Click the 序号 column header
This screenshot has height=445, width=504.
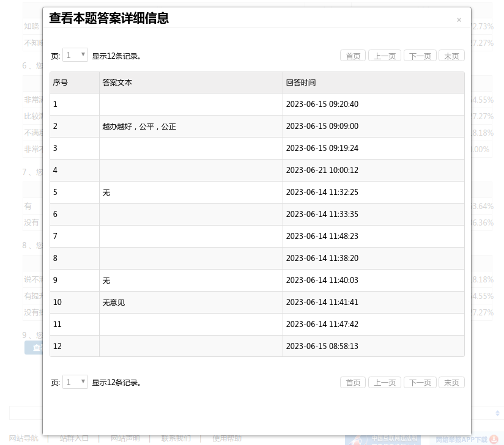point(61,83)
